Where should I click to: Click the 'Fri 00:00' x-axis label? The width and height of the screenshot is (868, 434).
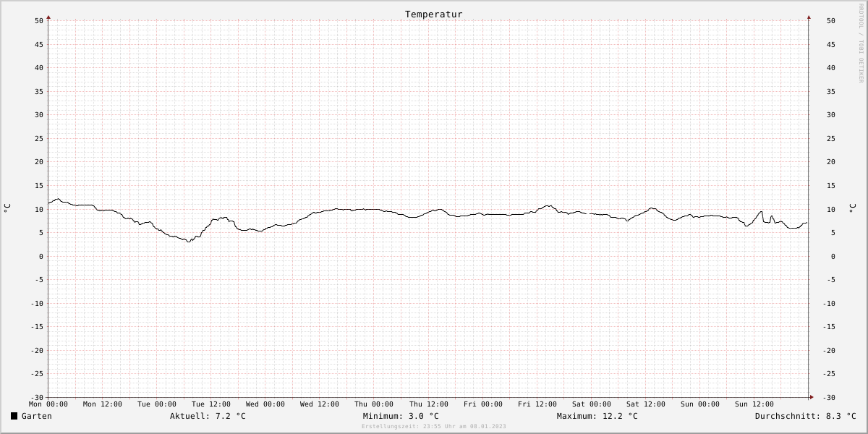(x=483, y=404)
